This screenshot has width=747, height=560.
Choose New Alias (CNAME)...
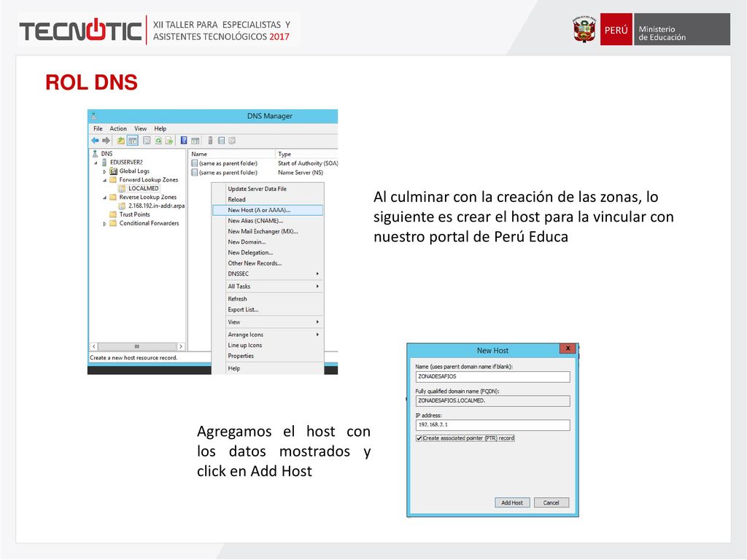click(268, 221)
